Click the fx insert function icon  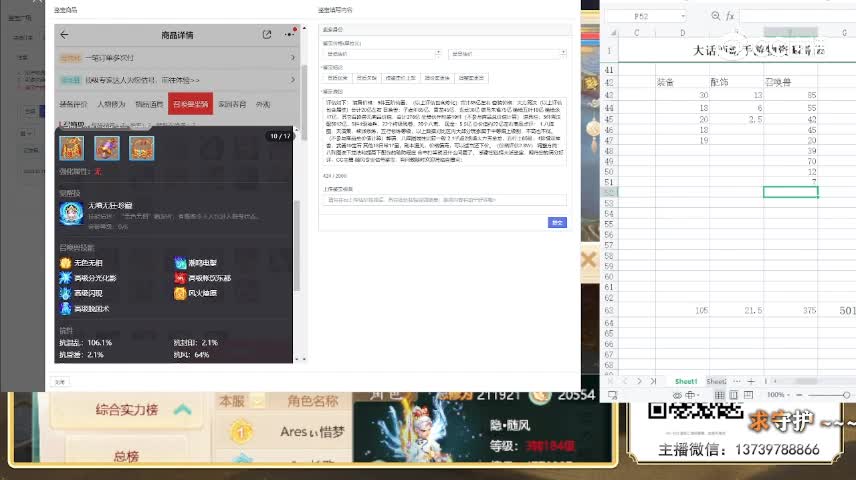point(730,16)
